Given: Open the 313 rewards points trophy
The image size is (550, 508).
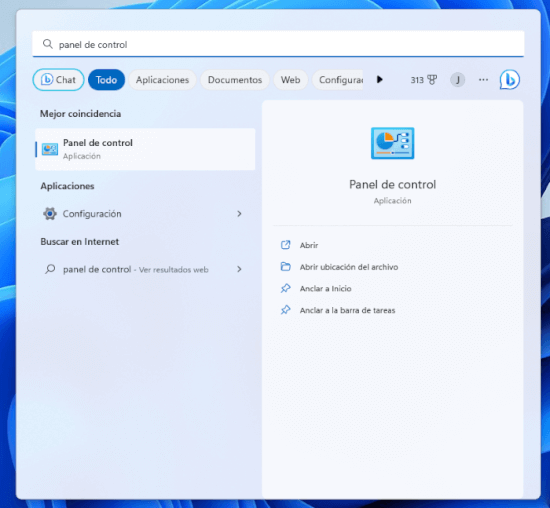Looking at the screenshot, I should 424,80.
